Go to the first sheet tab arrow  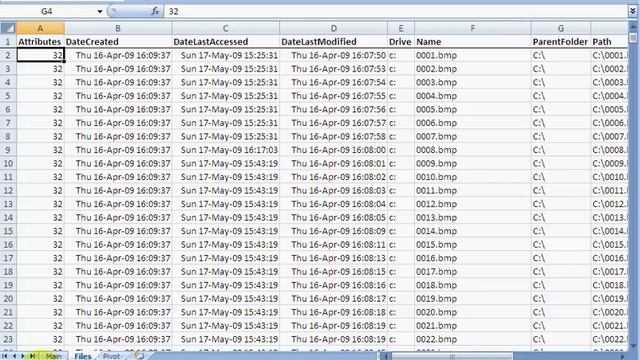[x=5, y=356]
